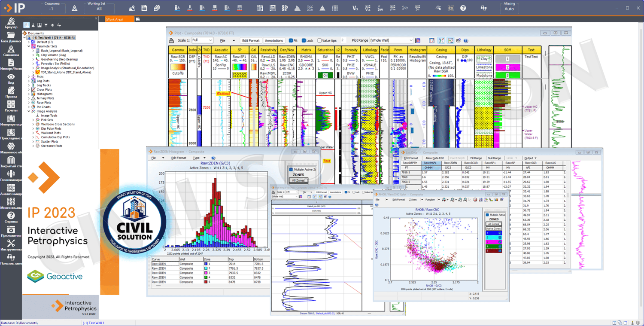Collapse the Image Analysis tree node

(x=29, y=111)
